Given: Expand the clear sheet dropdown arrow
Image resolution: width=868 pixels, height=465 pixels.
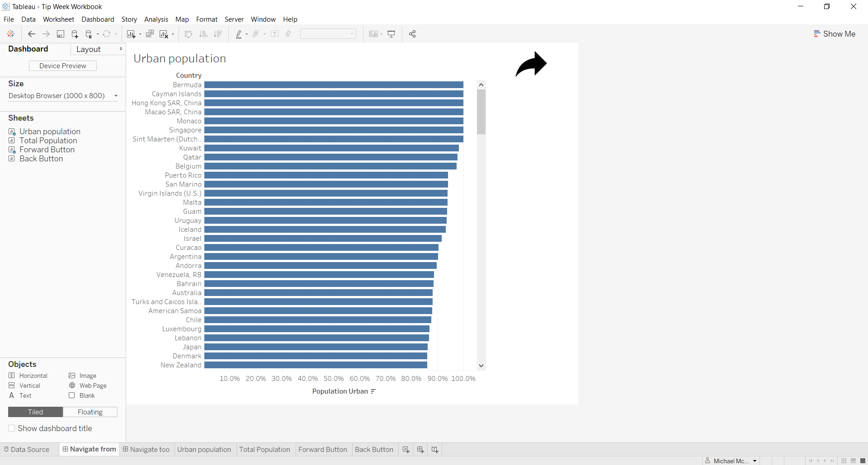Looking at the screenshot, I should [x=173, y=34].
